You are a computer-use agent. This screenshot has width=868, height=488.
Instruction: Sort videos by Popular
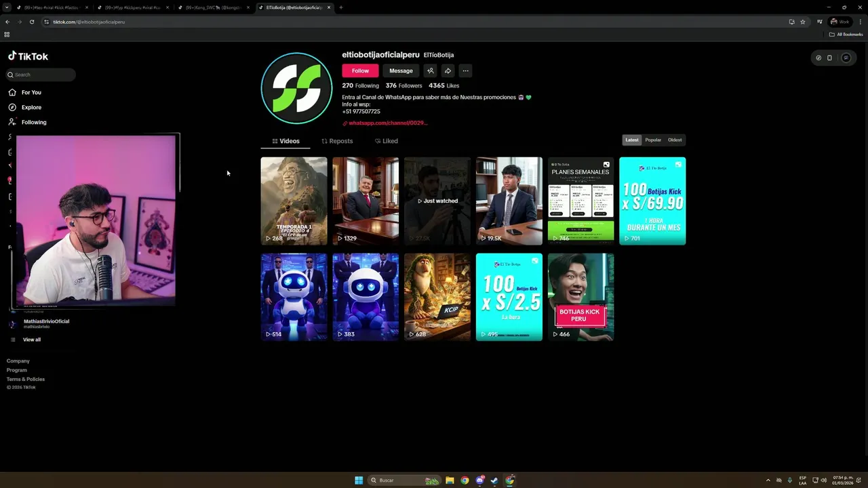click(x=653, y=140)
